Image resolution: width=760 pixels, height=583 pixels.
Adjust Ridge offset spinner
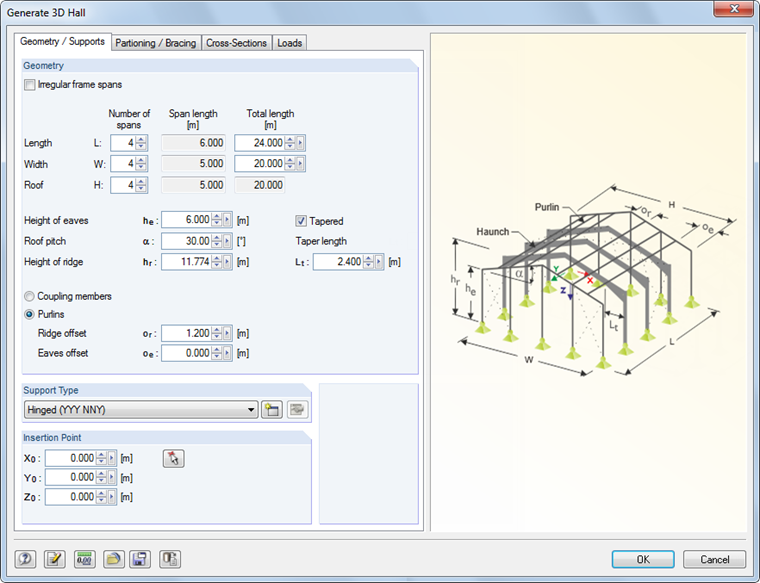click(x=217, y=333)
